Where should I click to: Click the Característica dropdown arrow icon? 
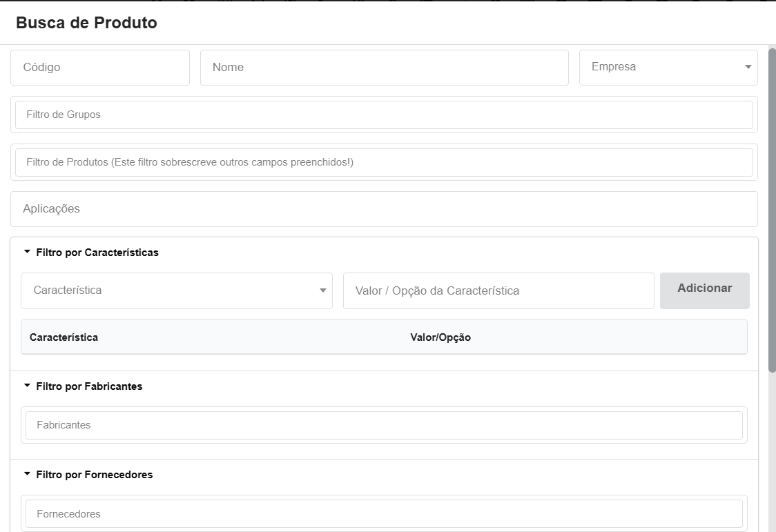pyautogui.click(x=322, y=290)
